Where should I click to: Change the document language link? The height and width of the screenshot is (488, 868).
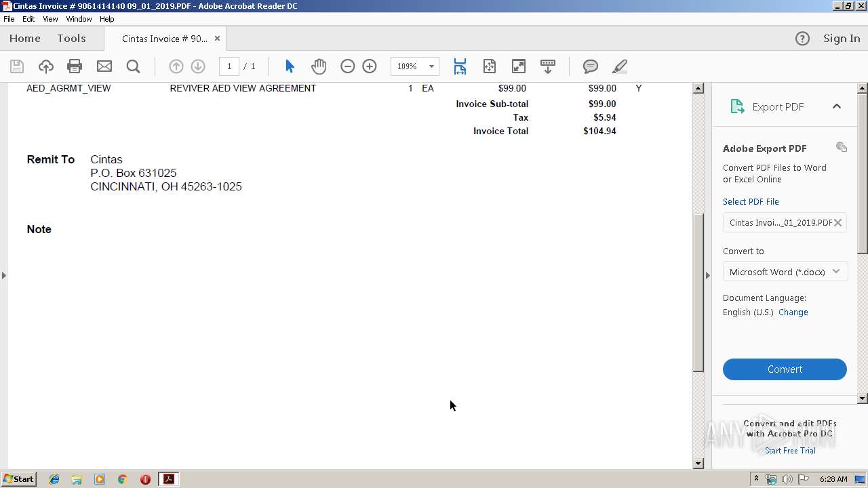pos(793,312)
